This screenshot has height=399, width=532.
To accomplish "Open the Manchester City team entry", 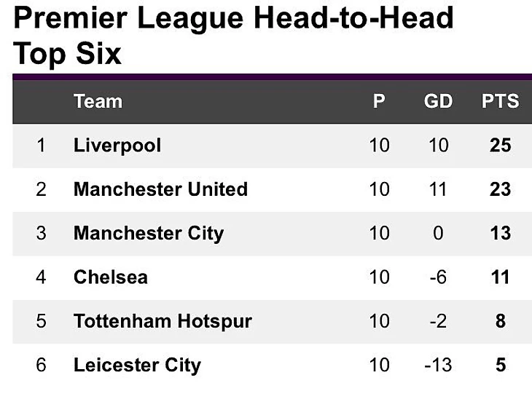I will coord(149,234).
